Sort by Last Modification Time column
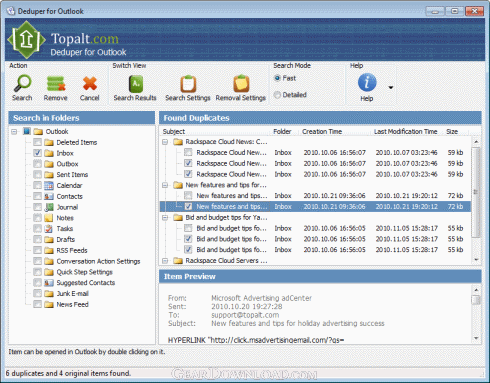Image resolution: width=490 pixels, height=383 pixels. pyautogui.click(x=405, y=132)
